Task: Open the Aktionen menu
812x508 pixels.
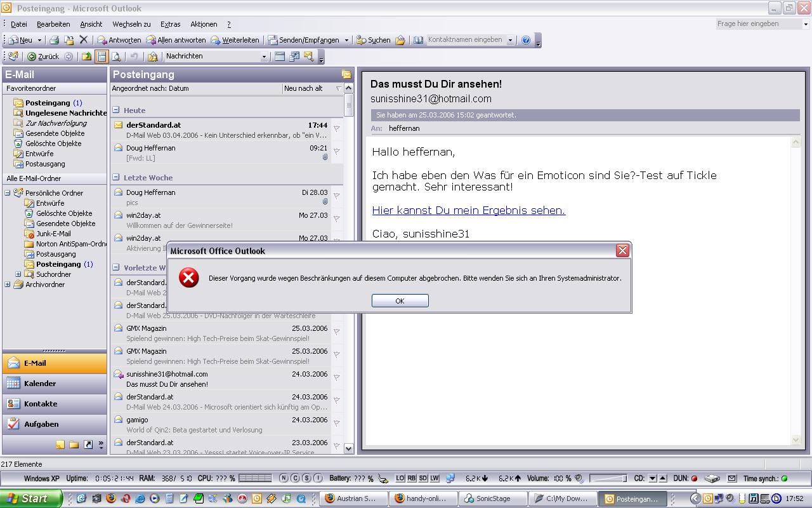Action: click(204, 24)
